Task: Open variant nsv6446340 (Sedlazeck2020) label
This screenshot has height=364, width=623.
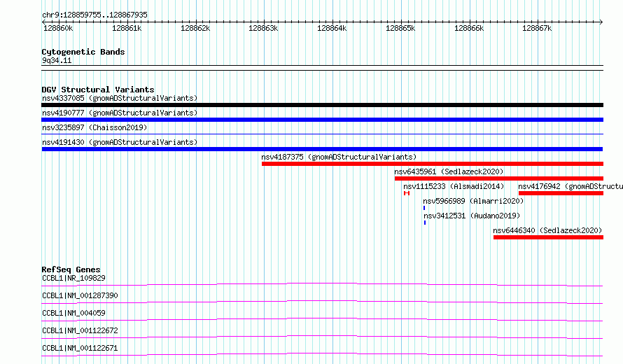Action: pyautogui.click(x=547, y=230)
